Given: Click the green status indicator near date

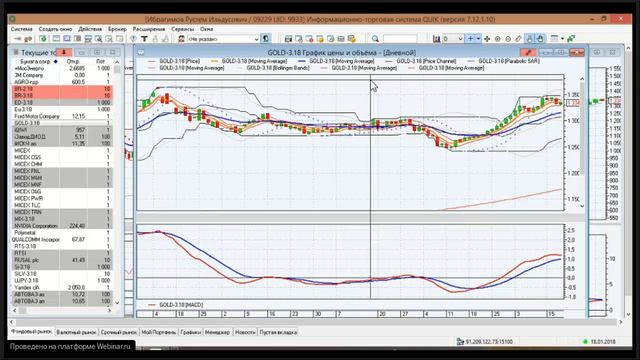Looking at the screenshot, I should tap(585, 342).
